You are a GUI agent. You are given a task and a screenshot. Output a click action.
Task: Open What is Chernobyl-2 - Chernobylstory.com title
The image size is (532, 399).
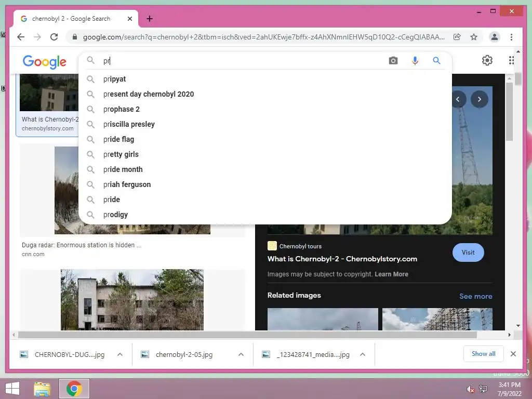[x=342, y=259]
